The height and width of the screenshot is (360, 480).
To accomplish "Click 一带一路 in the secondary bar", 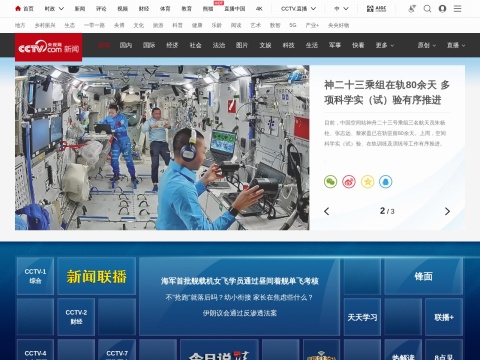I will (94, 25).
